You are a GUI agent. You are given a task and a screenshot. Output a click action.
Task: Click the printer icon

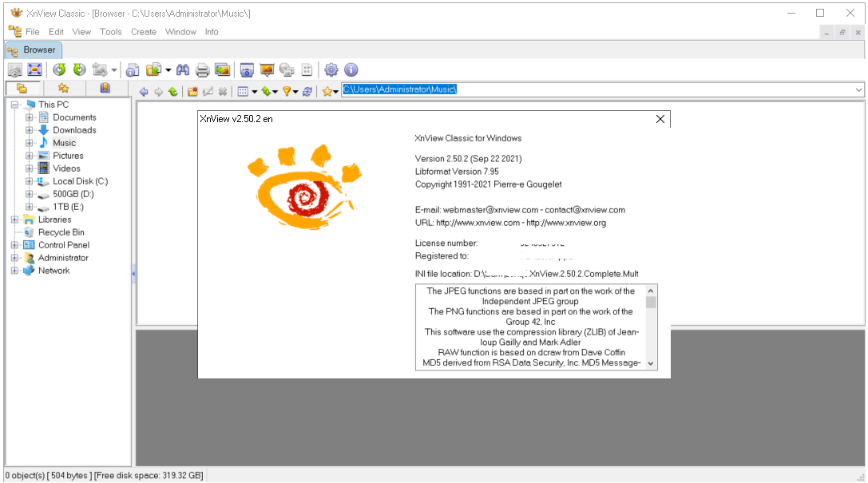203,69
